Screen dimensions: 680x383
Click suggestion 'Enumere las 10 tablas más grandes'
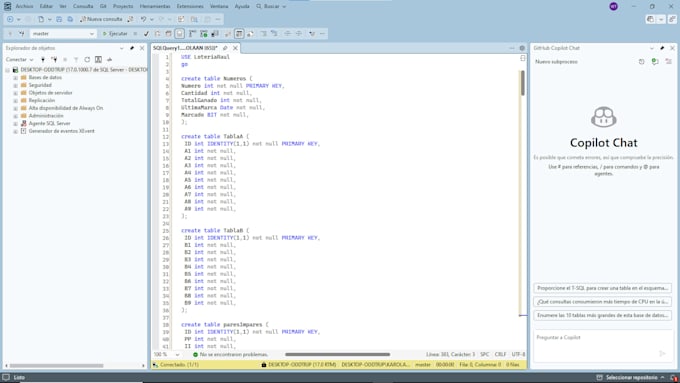pyautogui.click(x=602, y=315)
